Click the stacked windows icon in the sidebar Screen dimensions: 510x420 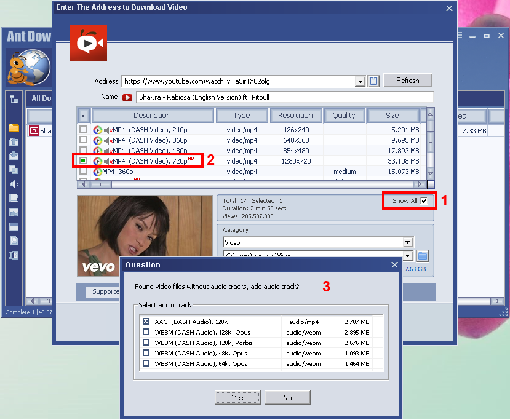click(x=14, y=170)
